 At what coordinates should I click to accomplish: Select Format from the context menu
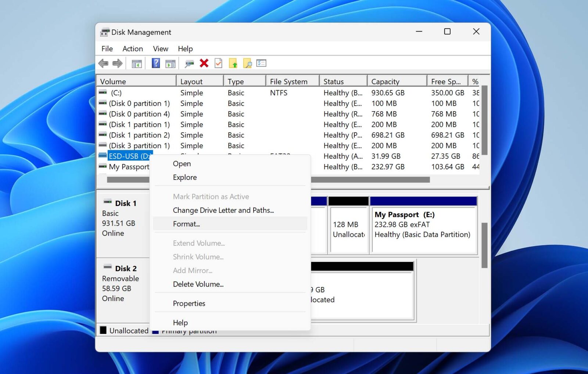186,224
